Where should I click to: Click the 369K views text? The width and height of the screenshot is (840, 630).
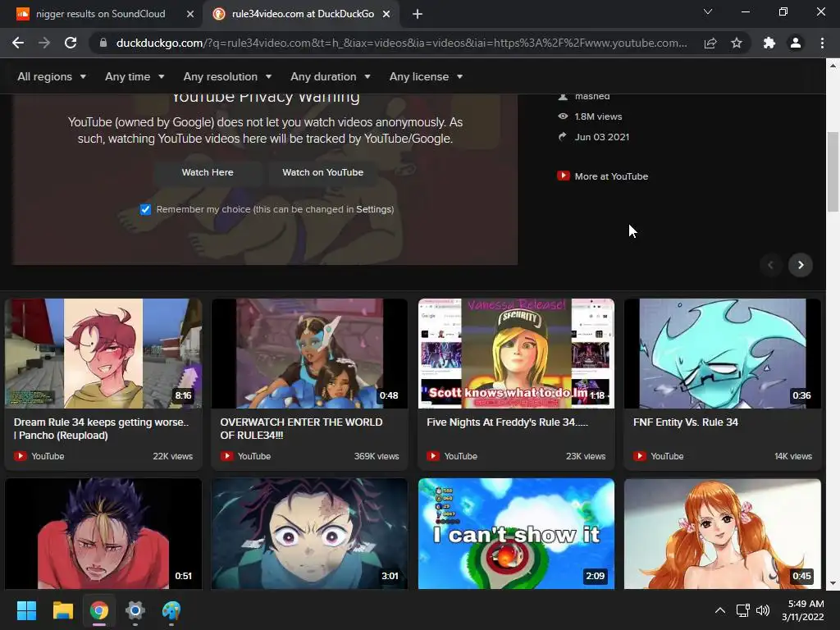(x=376, y=456)
